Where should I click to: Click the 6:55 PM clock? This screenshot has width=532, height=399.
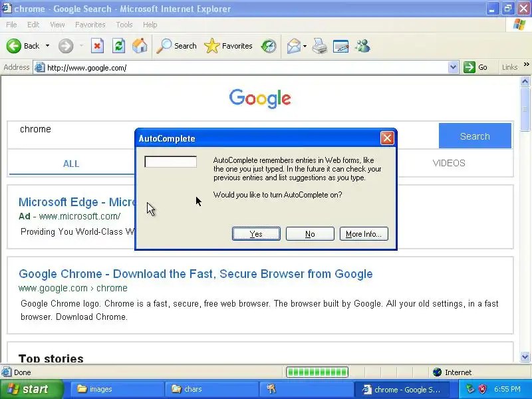507,389
